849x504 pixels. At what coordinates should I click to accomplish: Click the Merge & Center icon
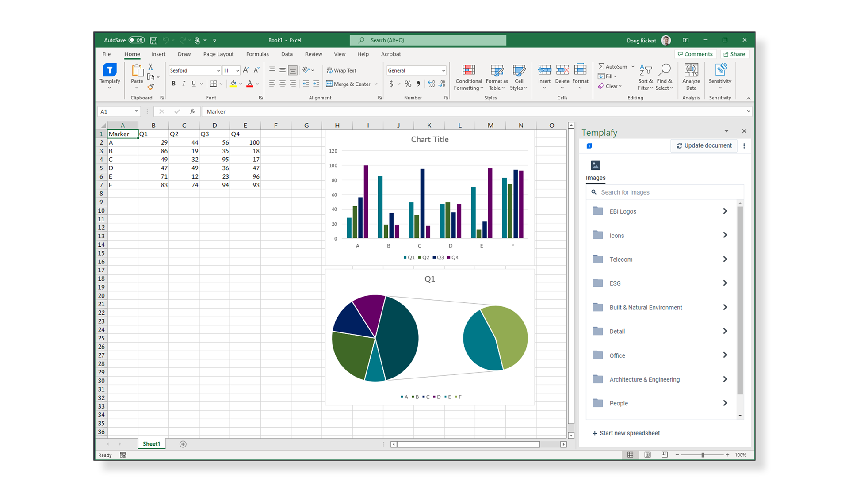point(329,84)
